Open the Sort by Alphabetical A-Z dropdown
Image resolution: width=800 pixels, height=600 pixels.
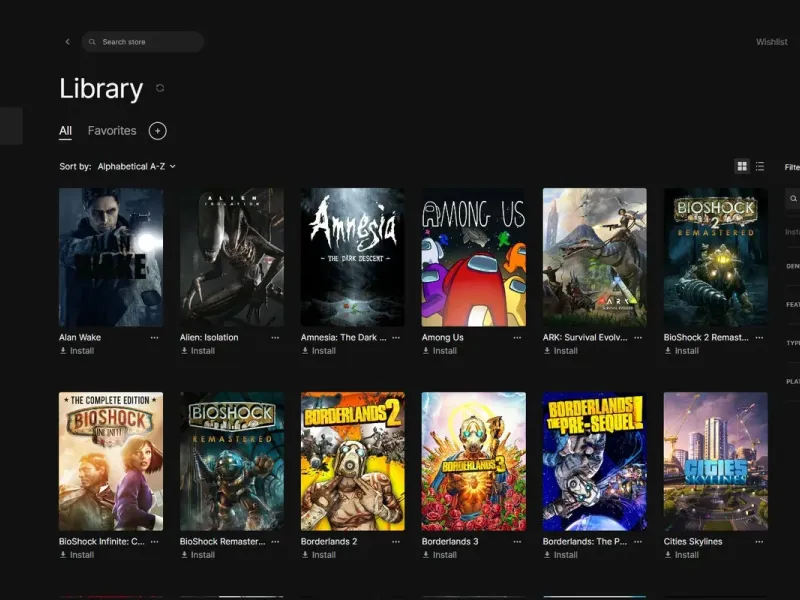137,166
